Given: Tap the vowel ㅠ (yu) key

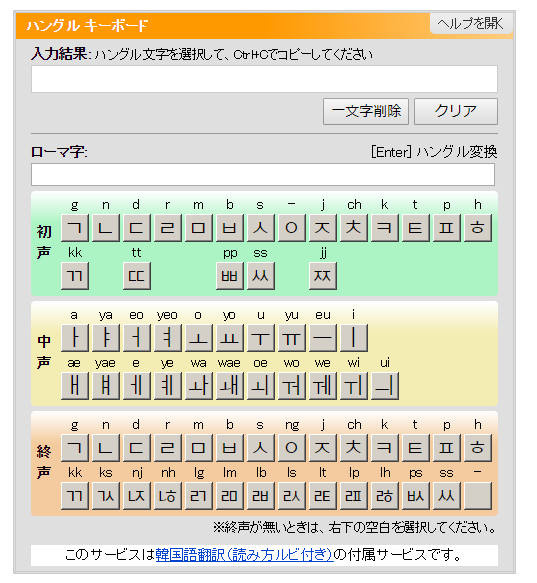Looking at the screenshot, I should tap(292, 338).
